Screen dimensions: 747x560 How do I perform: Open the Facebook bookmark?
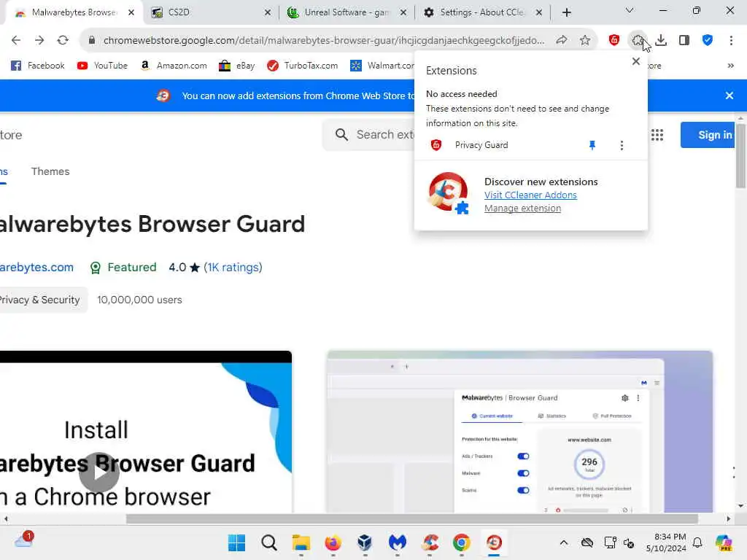click(38, 66)
